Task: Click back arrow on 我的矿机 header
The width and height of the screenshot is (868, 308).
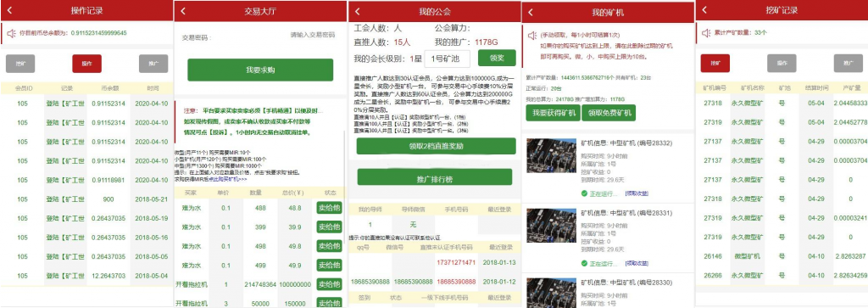Action: (531, 11)
